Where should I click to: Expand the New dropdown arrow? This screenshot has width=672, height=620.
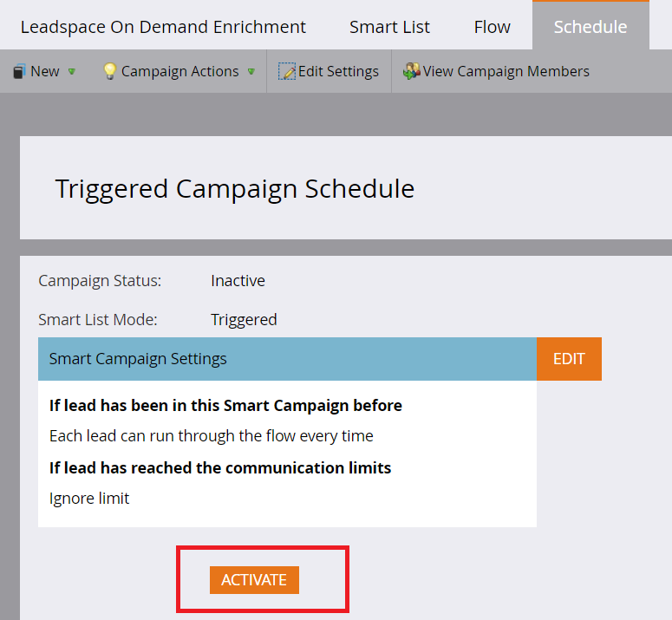point(72,72)
